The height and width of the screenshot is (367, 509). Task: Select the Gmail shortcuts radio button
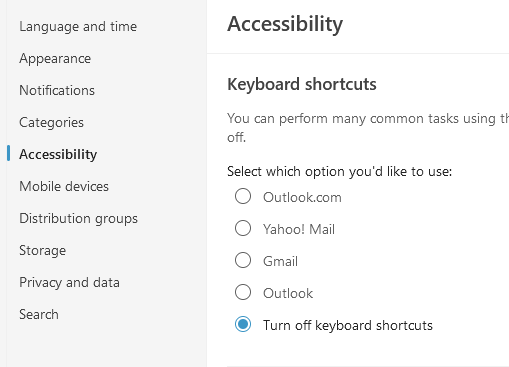coord(243,260)
